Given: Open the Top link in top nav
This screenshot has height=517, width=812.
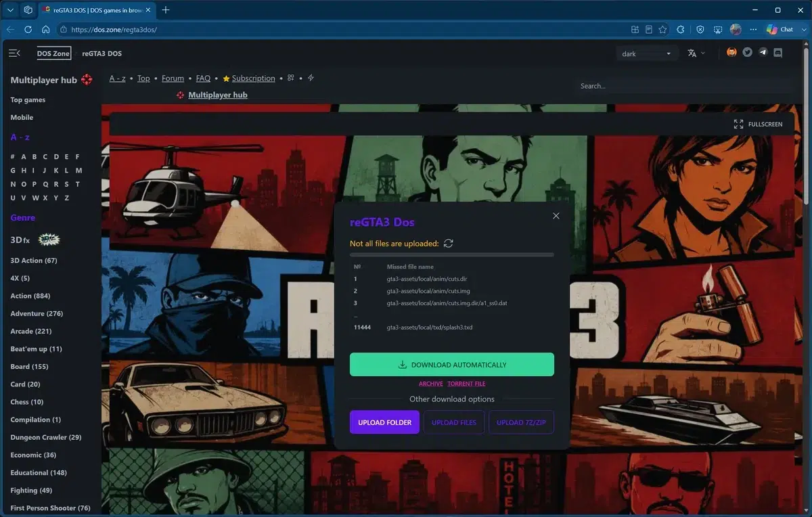Looking at the screenshot, I should (x=143, y=78).
